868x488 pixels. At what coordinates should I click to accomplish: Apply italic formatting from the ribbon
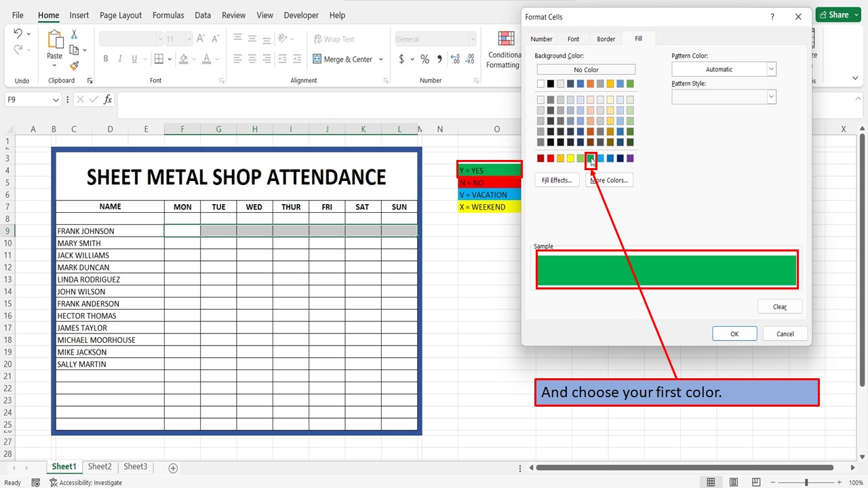pos(119,59)
